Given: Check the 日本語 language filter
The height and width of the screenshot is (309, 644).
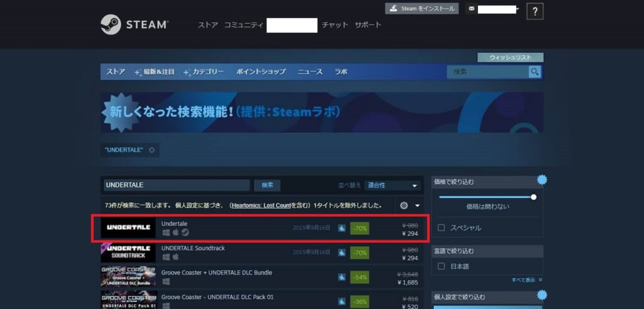Looking at the screenshot, I should pos(441,266).
